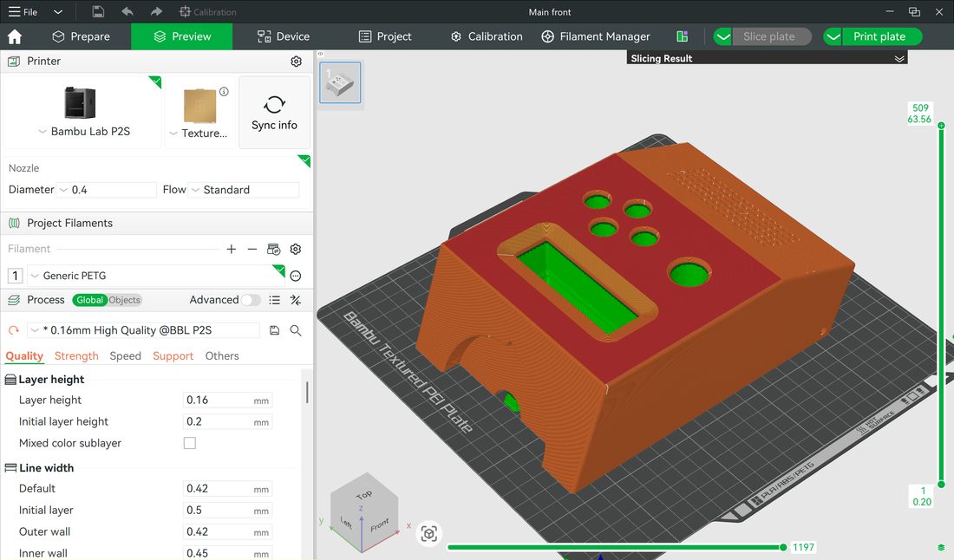Toggle the Advanced settings switch

[x=251, y=300]
